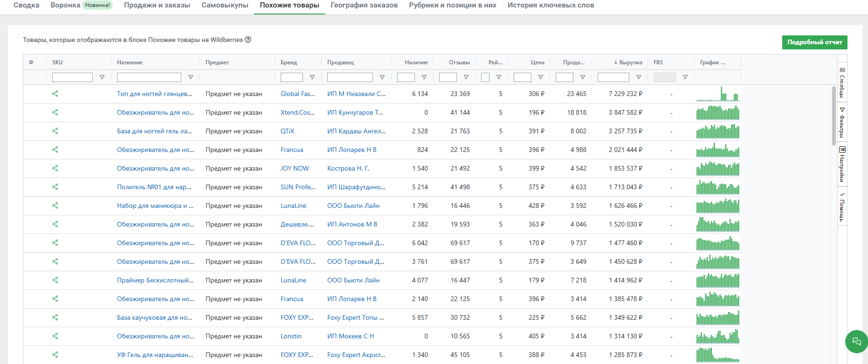Sort by Цена column header
This screenshot has height=364, width=868.
pyautogui.click(x=537, y=62)
